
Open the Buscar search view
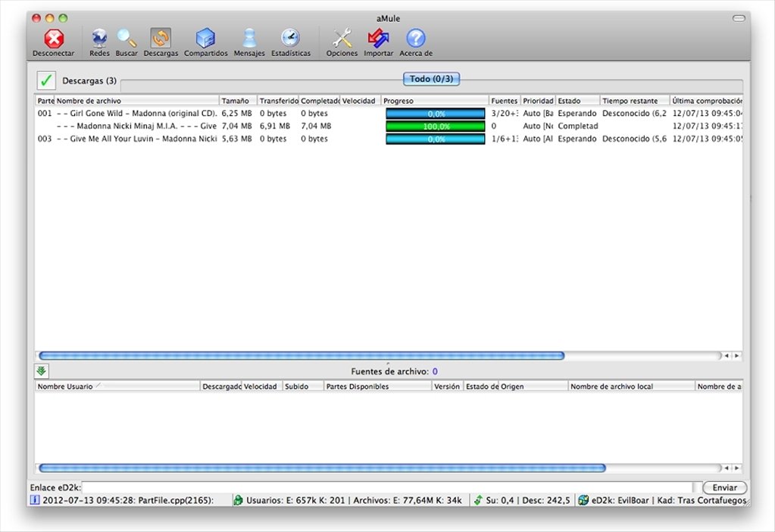(127, 43)
